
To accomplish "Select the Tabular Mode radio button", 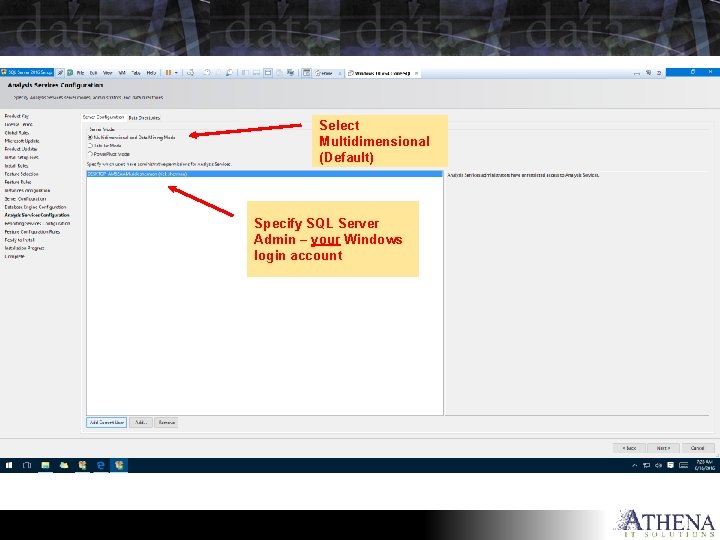I will pyautogui.click(x=90, y=146).
